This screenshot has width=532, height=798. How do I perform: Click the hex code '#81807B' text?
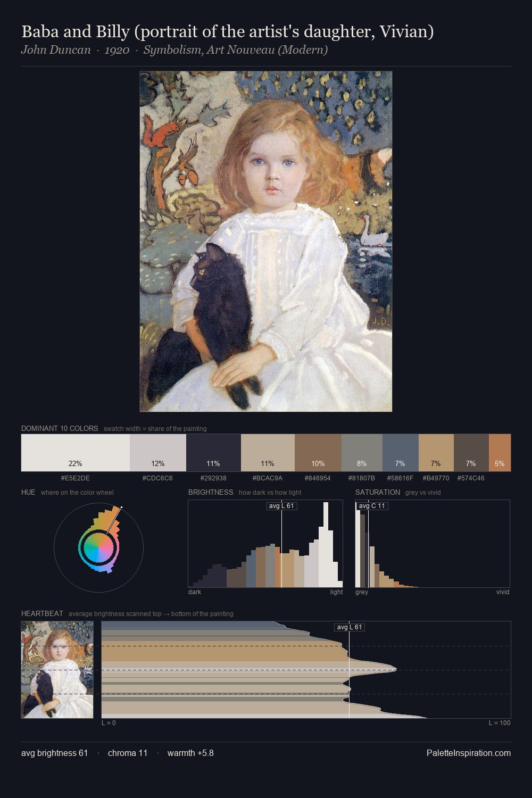[362, 478]
